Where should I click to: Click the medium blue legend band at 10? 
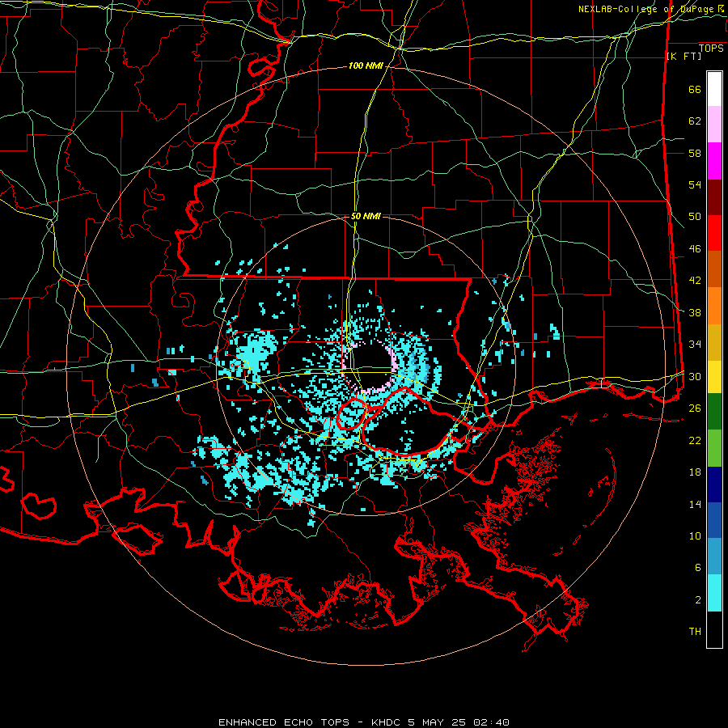(x=714, y=520)
